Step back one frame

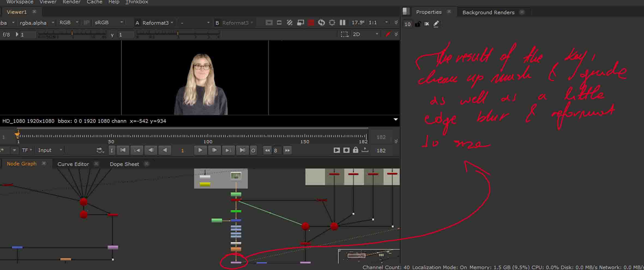(x=151, y=150)
